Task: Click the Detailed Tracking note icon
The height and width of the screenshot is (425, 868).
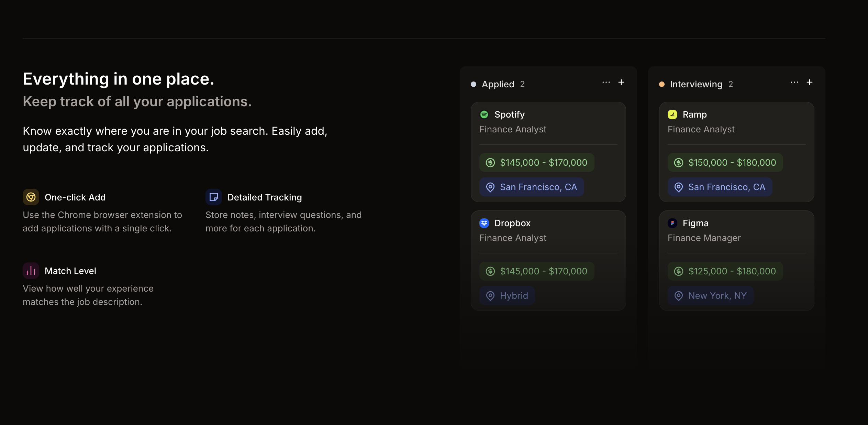Action: click(x=213, y=197)
